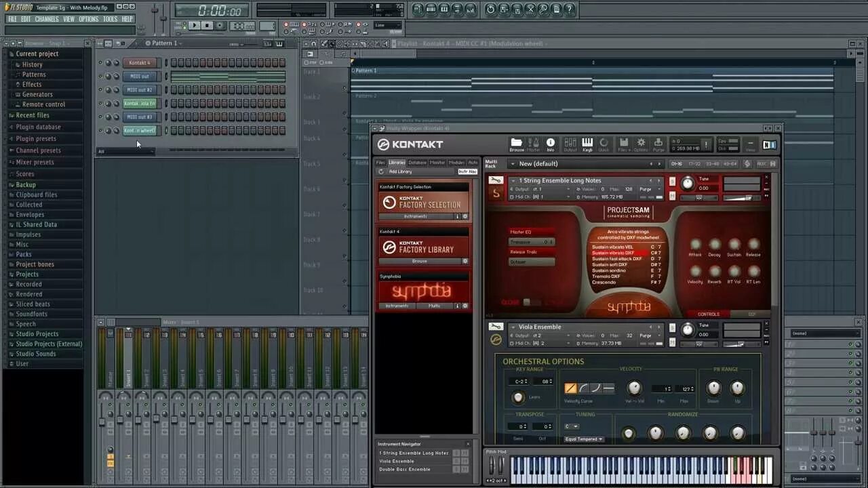The image size is (868, 488).
Task: Open wrench edit icon of String Ensemble
Action: [496, 180]
